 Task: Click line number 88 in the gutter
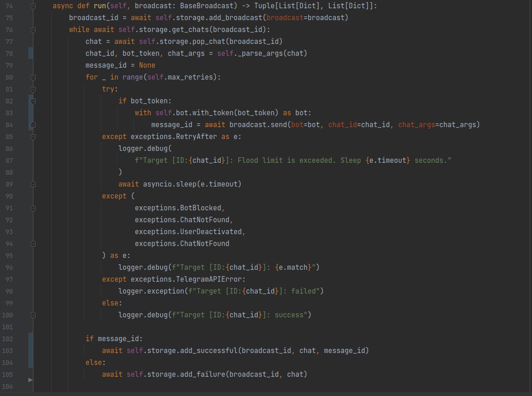pyautogui.click(x=9, y=172)
